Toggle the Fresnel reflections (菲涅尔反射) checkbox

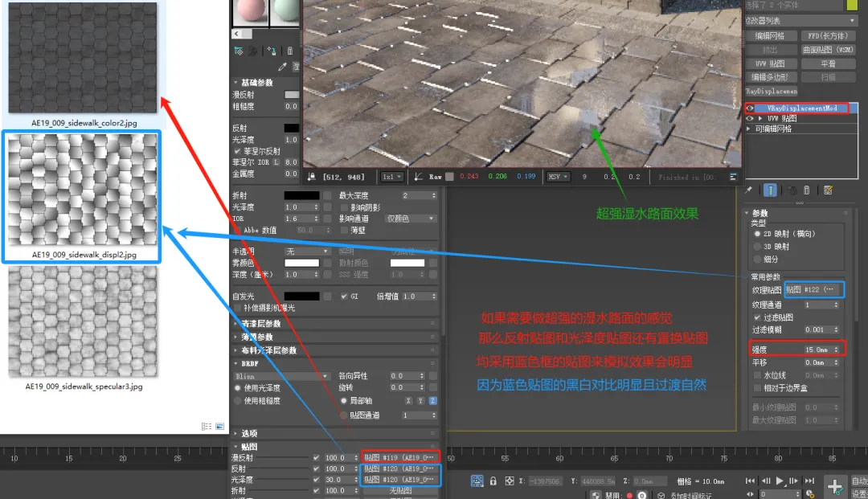pos(237,151)
